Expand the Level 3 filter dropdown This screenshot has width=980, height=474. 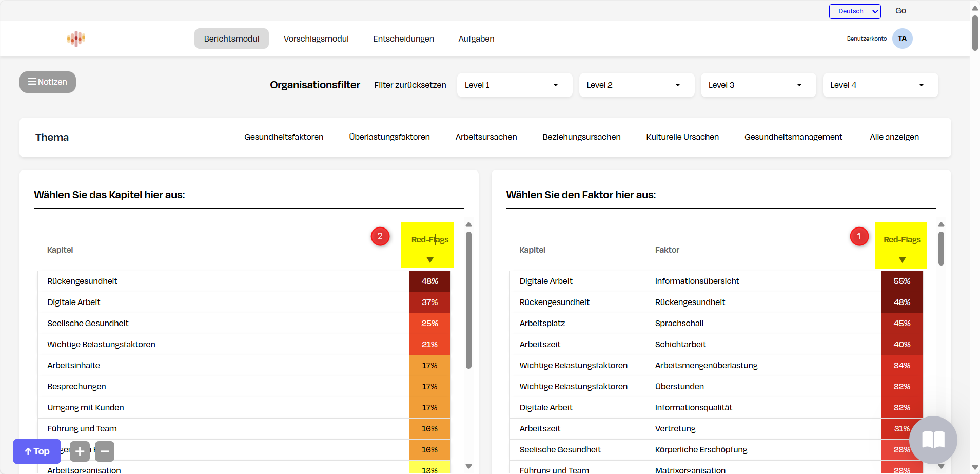(x=758, y=85)
